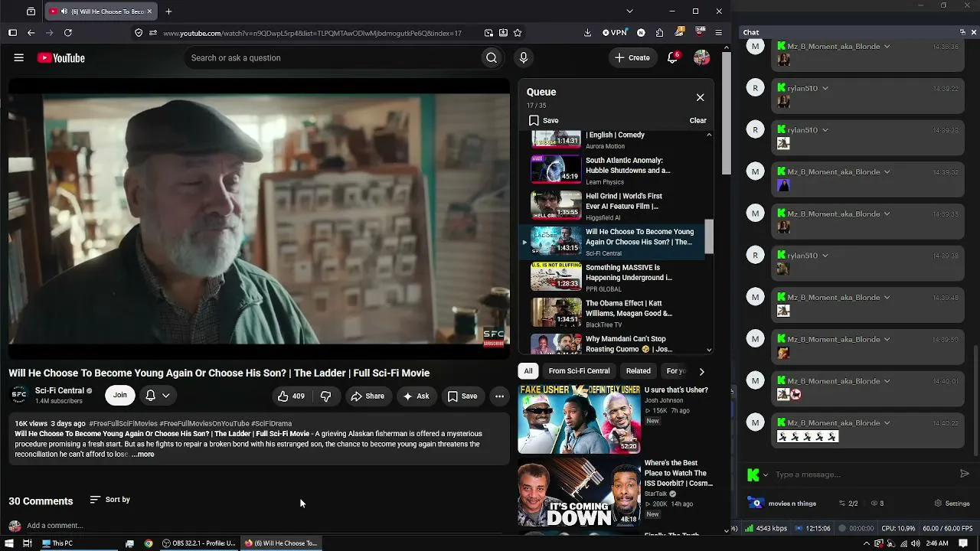Open the browser extensions puzzle icon

tap(660, 33)
